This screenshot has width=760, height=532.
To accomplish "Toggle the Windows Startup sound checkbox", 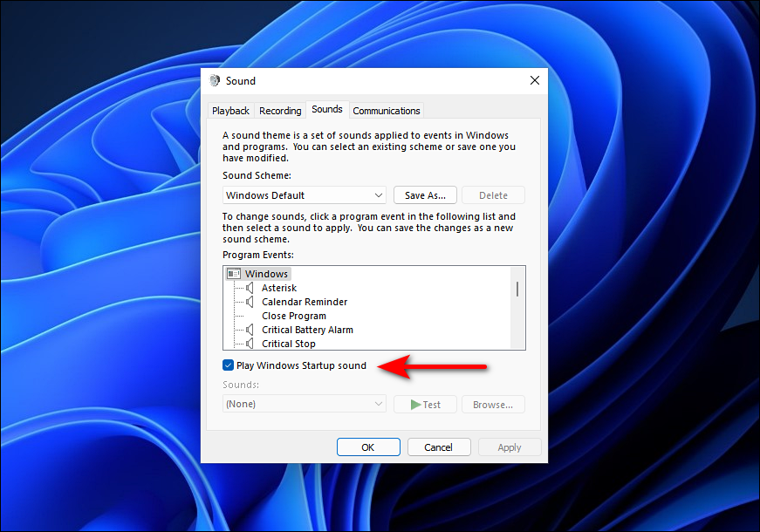I will tap(228, 365).
